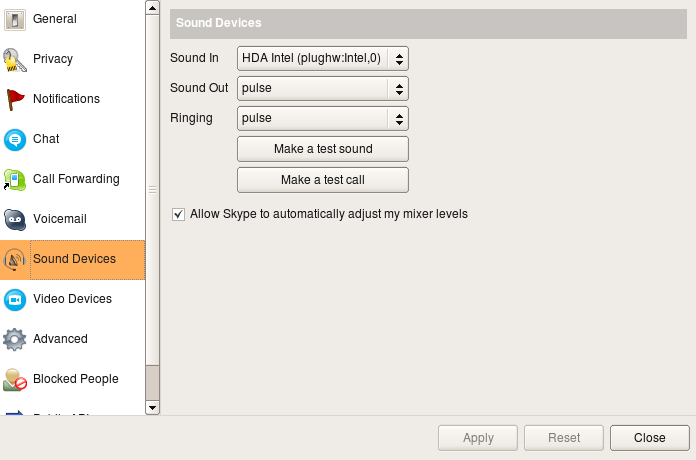
Task: Click the General settings switch icon
Action: point(14,19)
